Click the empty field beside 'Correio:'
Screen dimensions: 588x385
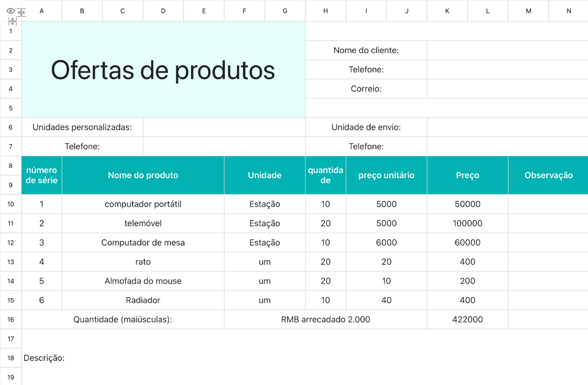point(508,88)
